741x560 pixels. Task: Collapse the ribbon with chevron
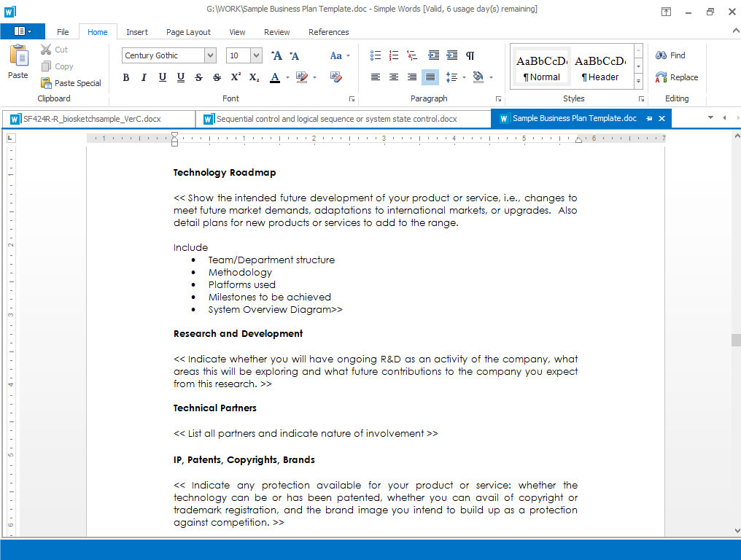[735, 31]
